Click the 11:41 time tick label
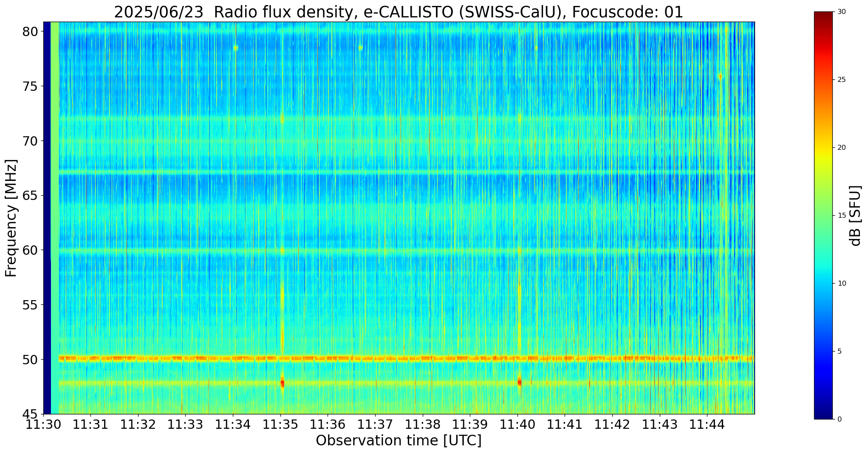 pos(565,425)
